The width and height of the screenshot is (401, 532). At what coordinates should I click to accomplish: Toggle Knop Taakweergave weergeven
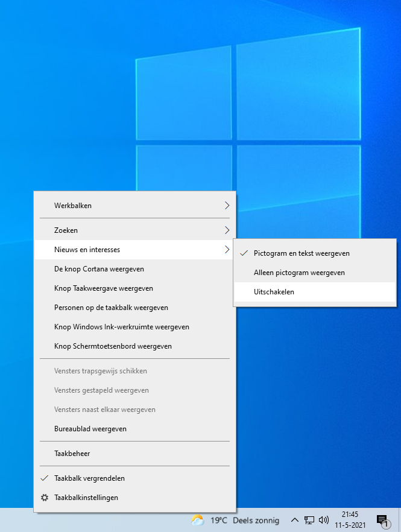click(103, 288)
